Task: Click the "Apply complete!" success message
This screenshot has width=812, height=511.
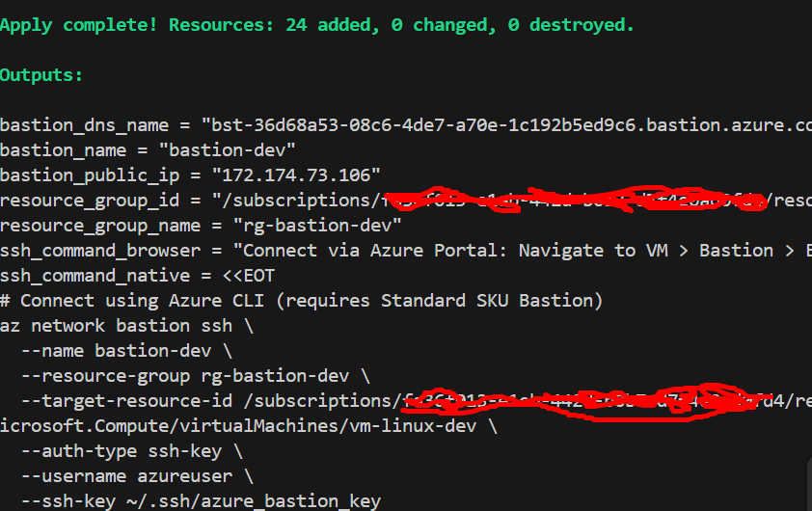Action: tap(79, 25)
